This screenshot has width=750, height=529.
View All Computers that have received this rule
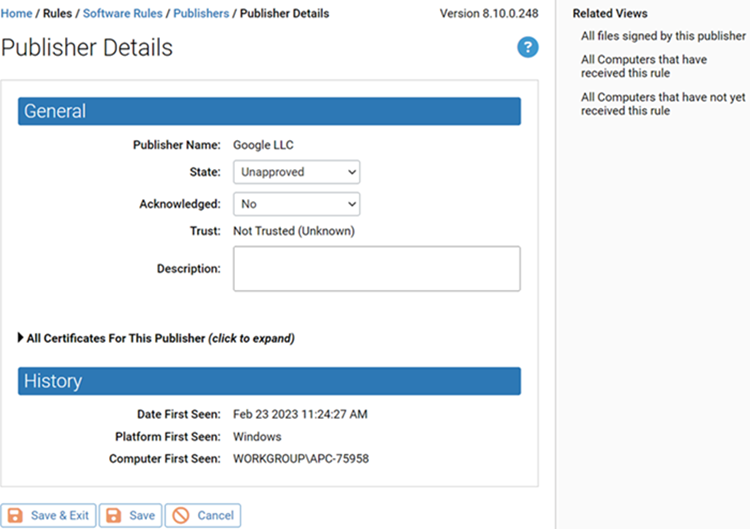644,66
